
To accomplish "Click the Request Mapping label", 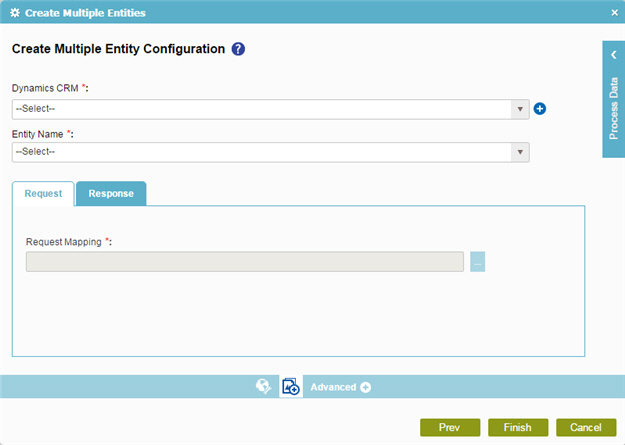I will [x=69, y=242].
